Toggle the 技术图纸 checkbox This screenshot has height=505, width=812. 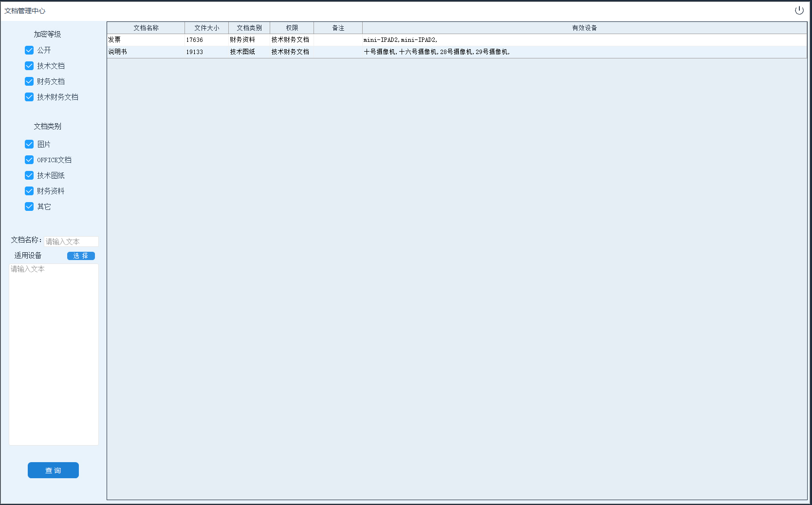(29, 175)
